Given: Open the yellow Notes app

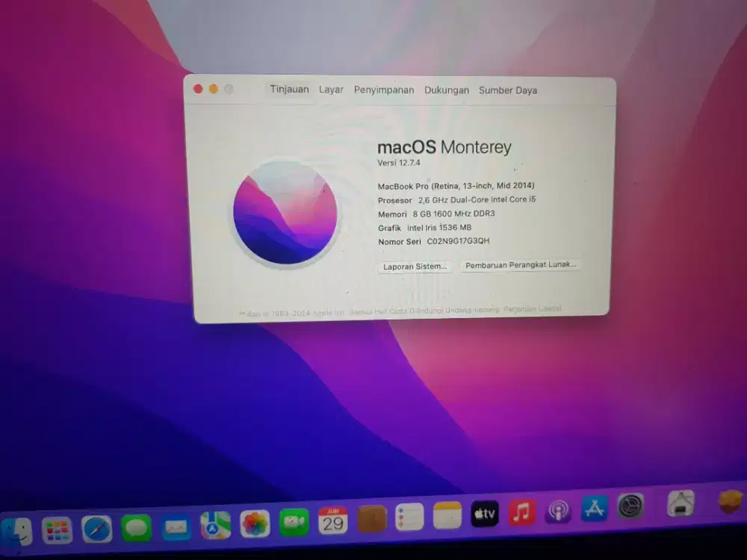Looking at the screenshot, I should (447, 515).
